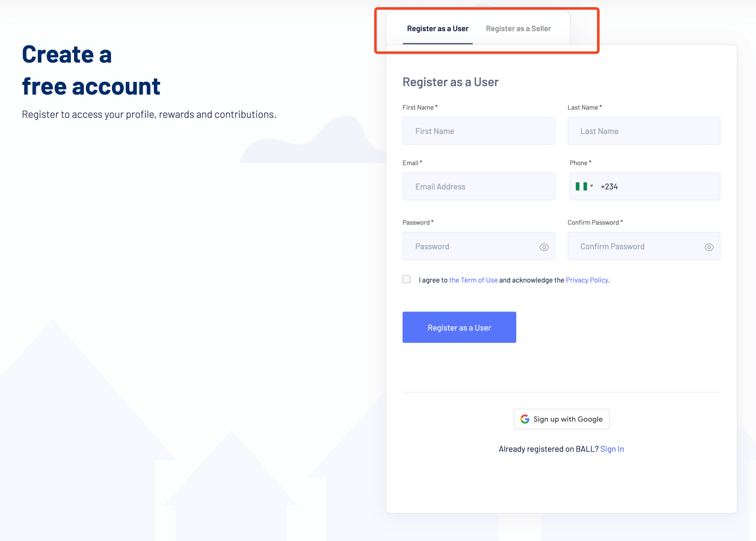This screenshot has height=541, width=756.
Task: Click the First Name input field
Action: click(x=478, y=131)
